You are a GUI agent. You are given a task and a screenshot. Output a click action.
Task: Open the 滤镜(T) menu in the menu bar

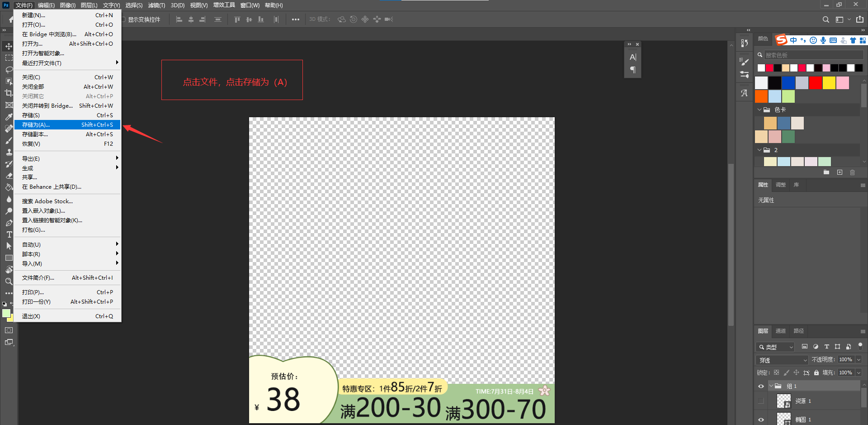click(156, 5)
